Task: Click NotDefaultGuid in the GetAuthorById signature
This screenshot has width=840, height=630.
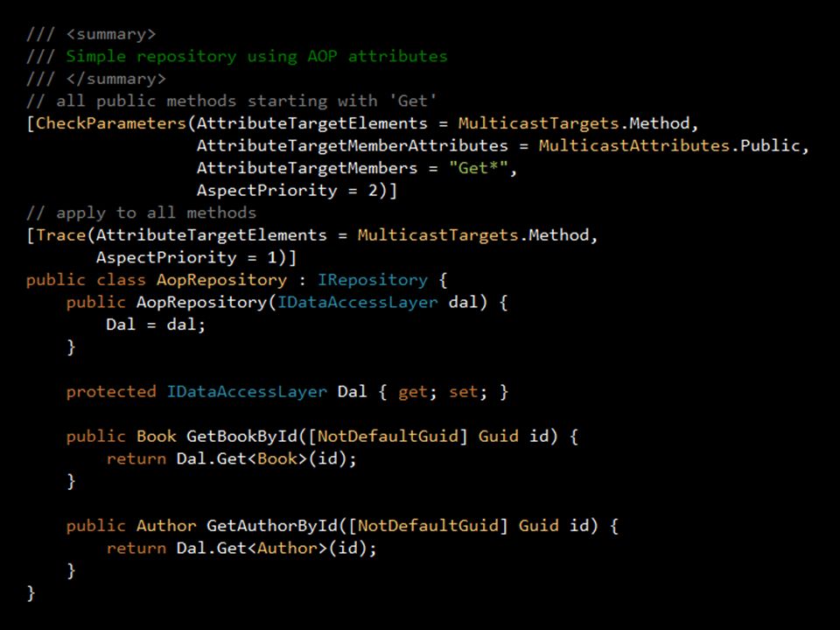Action: (428, 526)
